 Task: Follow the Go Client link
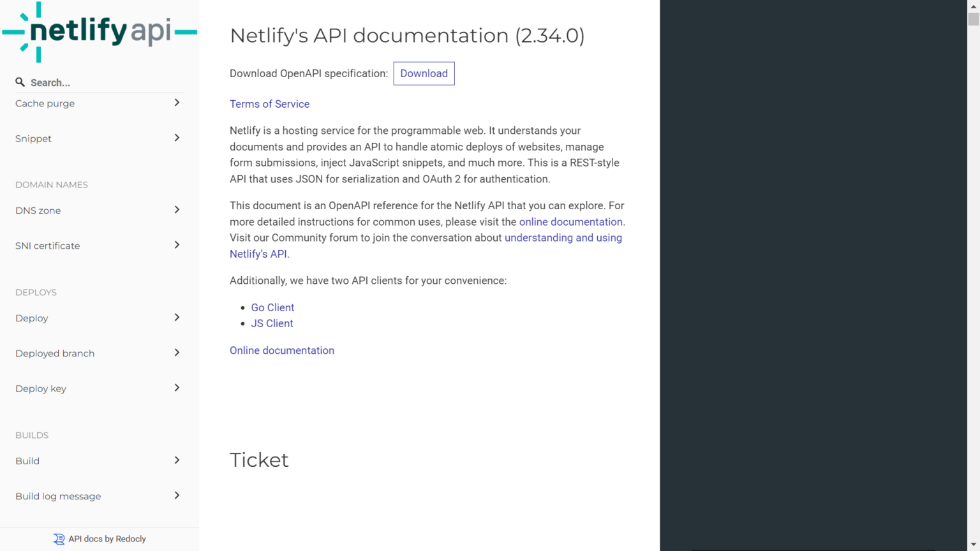[272, 307]
